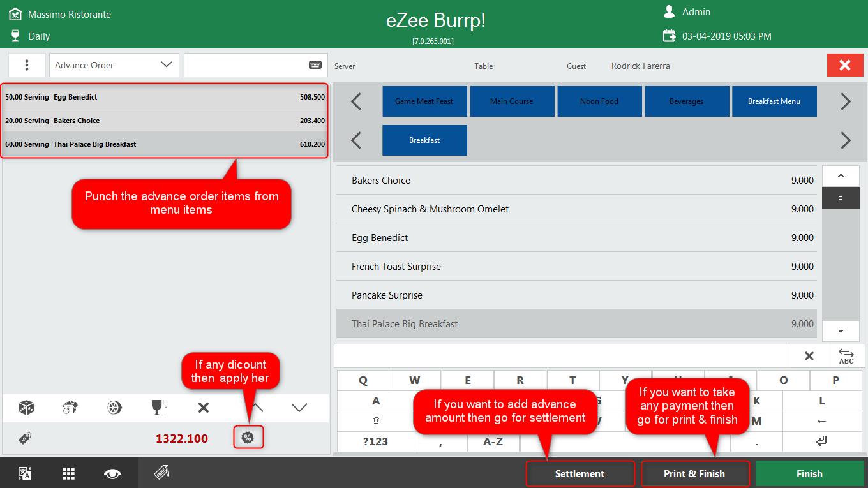Click the Admin user icon
Viewport: 868px width, 488px height.
pos(669,11)
